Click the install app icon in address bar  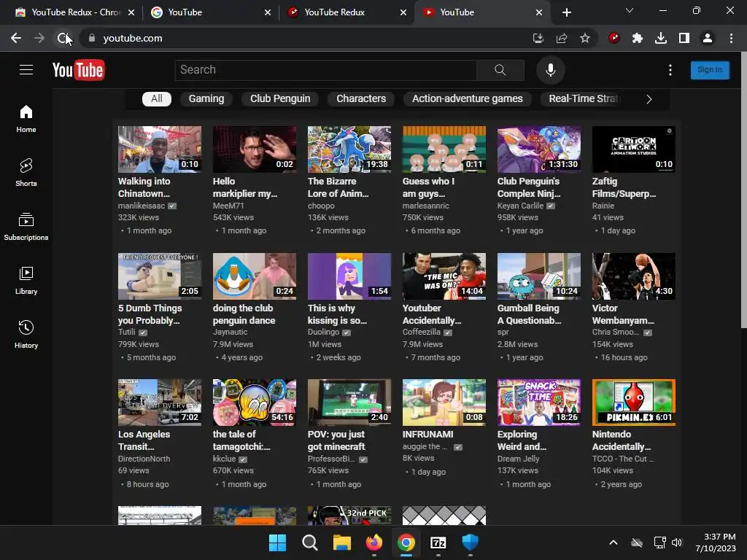point(538,38)
